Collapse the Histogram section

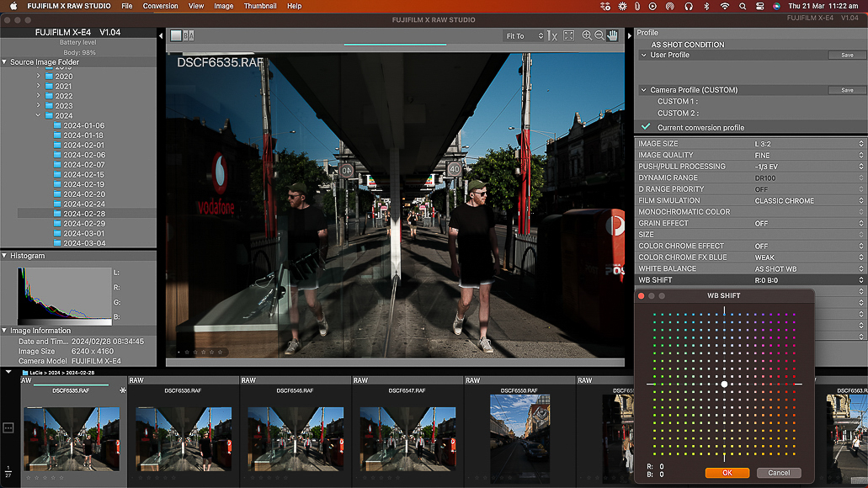(4, 256)
